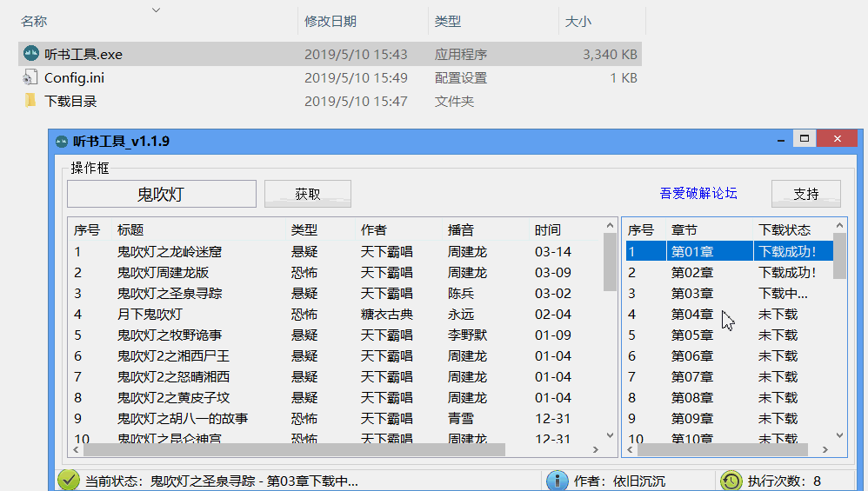868x491 pixels.
Task: Sort files by 大小 column header
Action: (x=578, y=22)
